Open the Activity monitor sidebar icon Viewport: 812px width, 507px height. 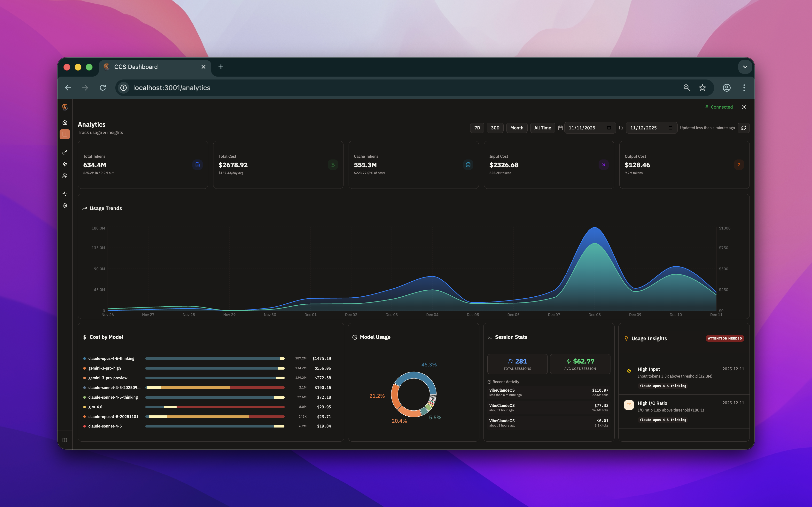(x=65, y=193)
